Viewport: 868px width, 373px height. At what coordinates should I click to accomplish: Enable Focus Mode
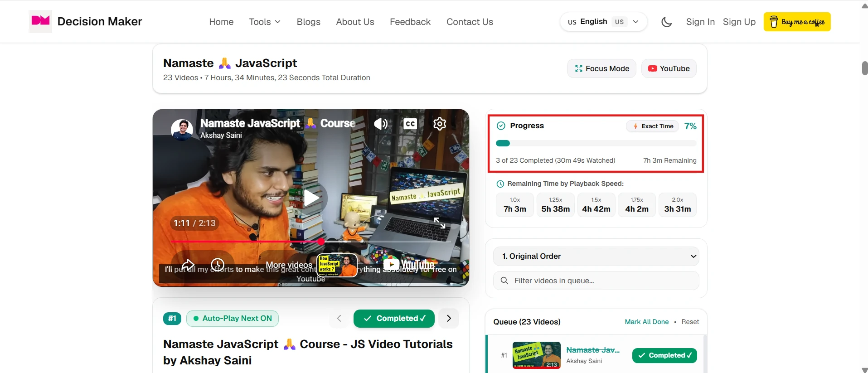click(601, 68)
